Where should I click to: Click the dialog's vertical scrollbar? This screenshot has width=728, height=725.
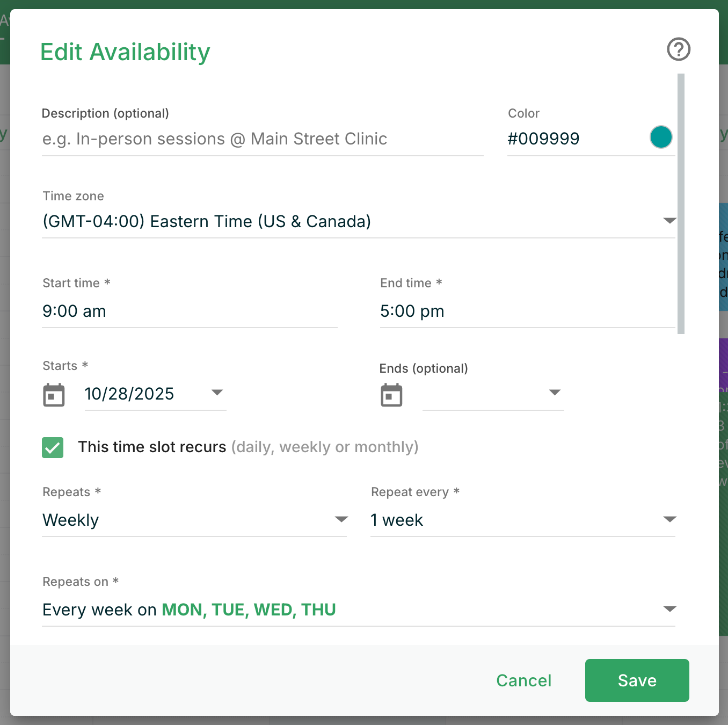click(681, 204)
